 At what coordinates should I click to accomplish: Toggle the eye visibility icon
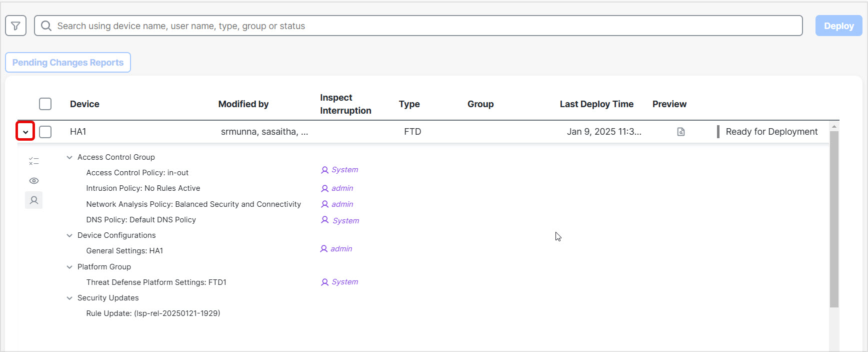coord(33,181)
